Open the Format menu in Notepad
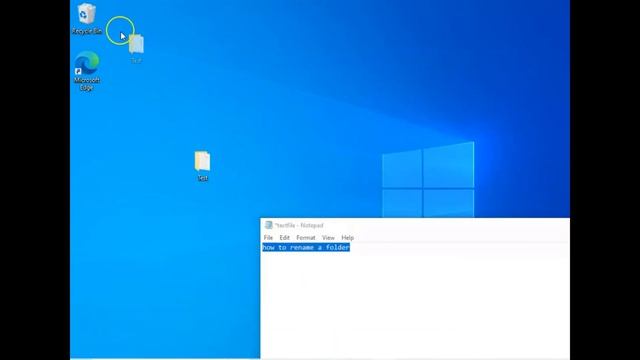Image resolution: width=640 pixels, height=360 pixels. [306, 238]
